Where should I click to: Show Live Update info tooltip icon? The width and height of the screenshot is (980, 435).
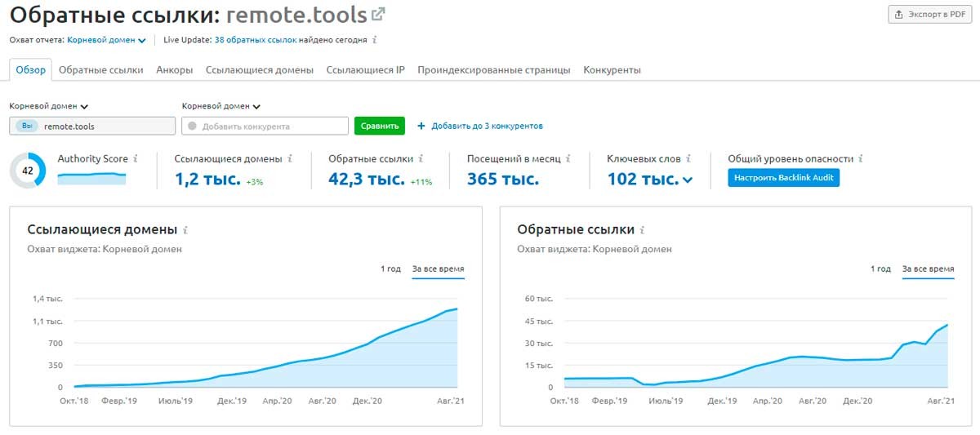374,39
